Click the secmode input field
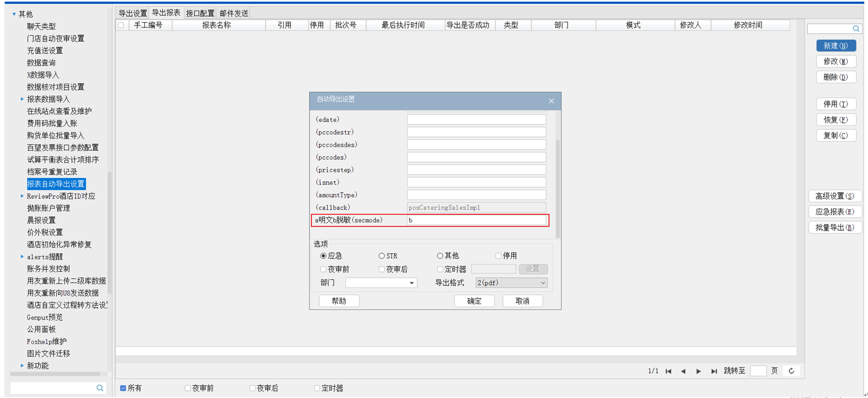Image resolution: width=868 pixels, height=398 pixels. point(476,220)
